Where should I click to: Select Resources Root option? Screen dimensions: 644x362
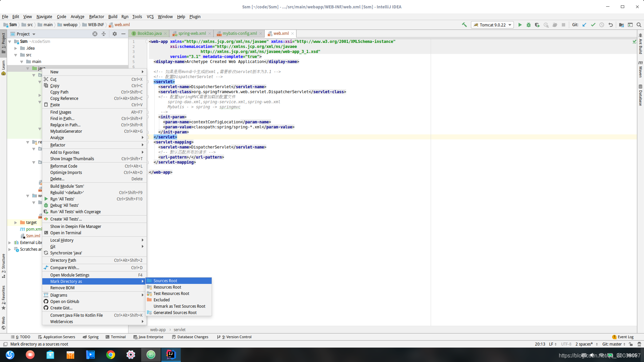point(179,287)
